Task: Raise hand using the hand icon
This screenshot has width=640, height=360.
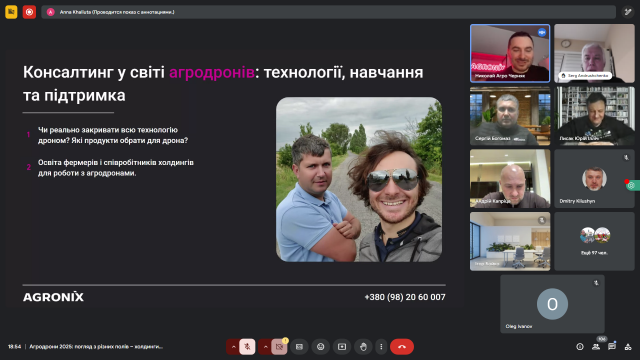Action: tap(363, 347)
